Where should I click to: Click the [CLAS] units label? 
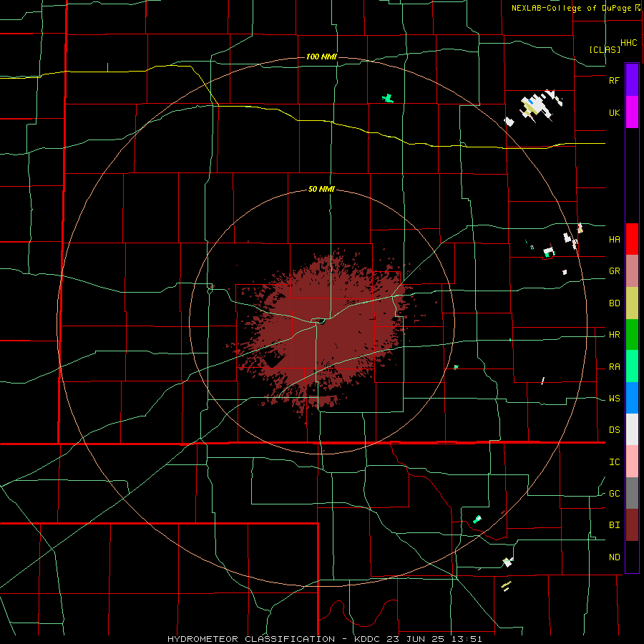605,49
